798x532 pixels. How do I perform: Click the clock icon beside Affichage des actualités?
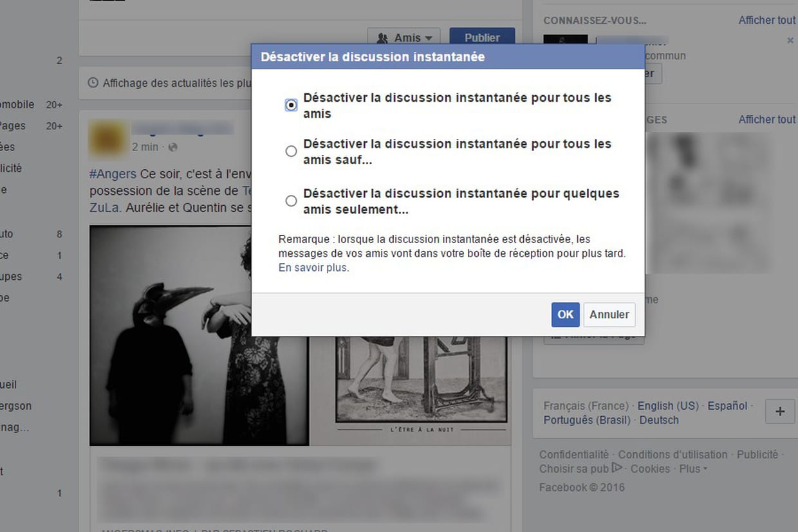93,83
